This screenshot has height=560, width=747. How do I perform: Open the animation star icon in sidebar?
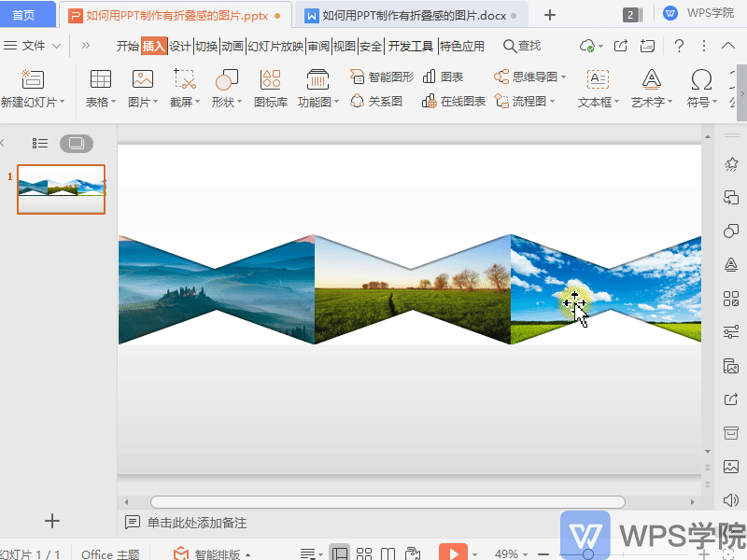[731, 164]
